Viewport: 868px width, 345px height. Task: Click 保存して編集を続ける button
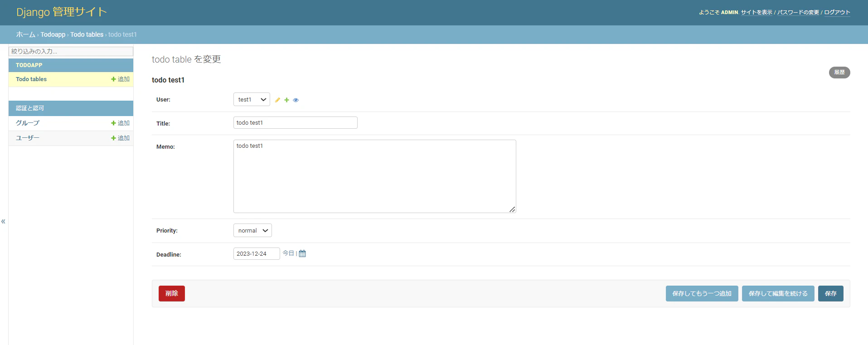[778, 293]
